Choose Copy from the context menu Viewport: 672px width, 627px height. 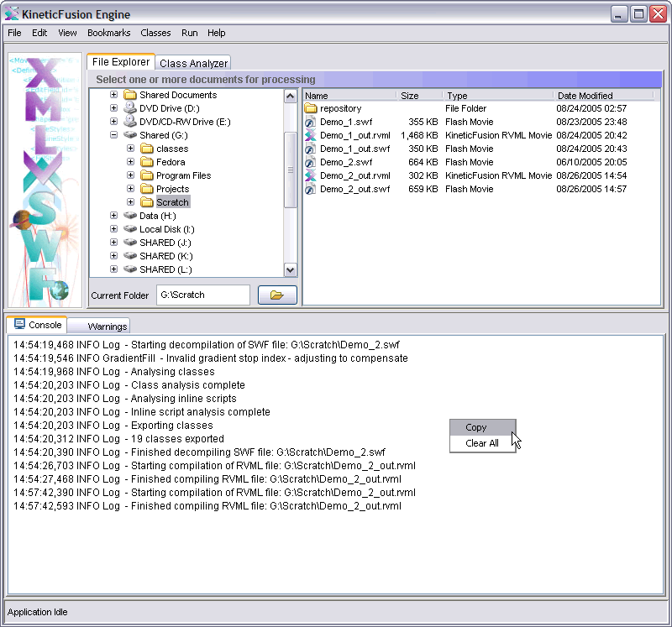pos(476,427)
